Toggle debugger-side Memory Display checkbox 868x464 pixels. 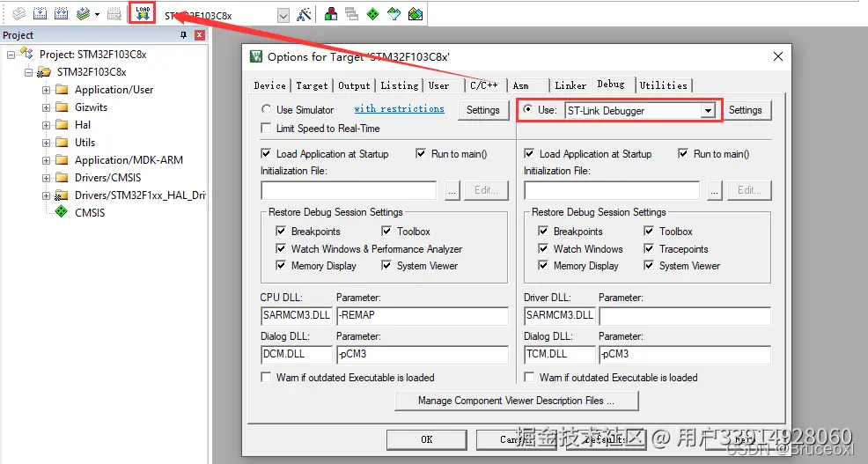point(543,265)
